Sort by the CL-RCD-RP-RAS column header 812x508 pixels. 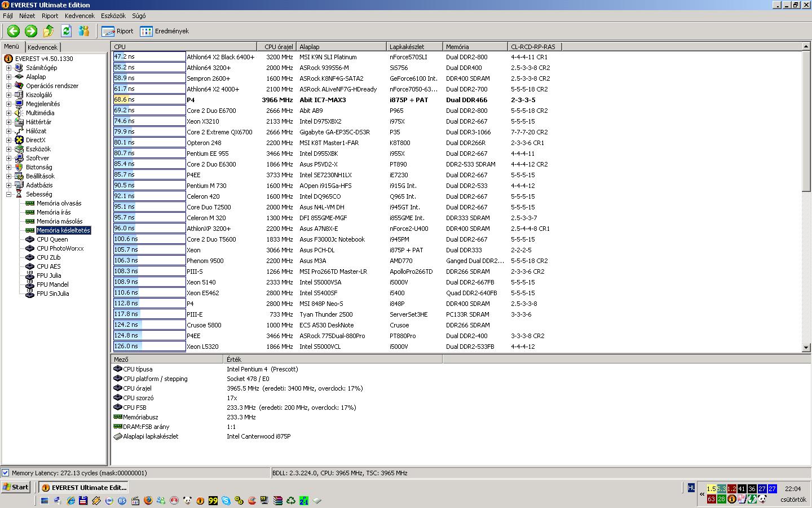pos(535,47)
